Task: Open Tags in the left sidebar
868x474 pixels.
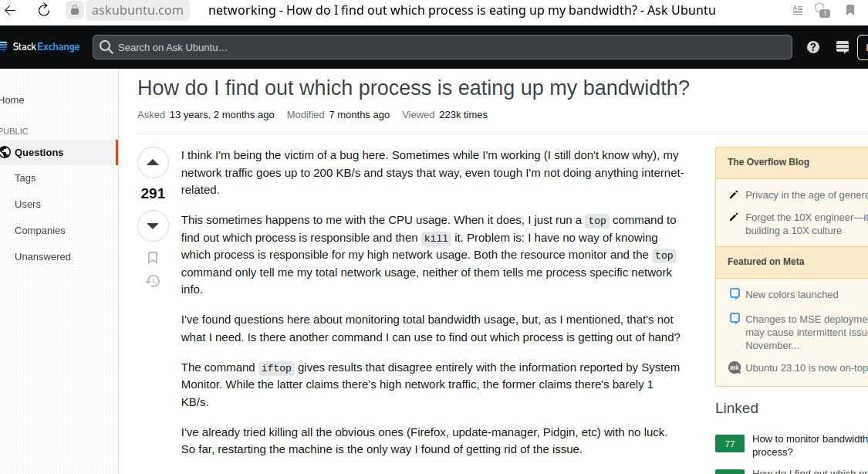Action: click(x=25, y=178)
